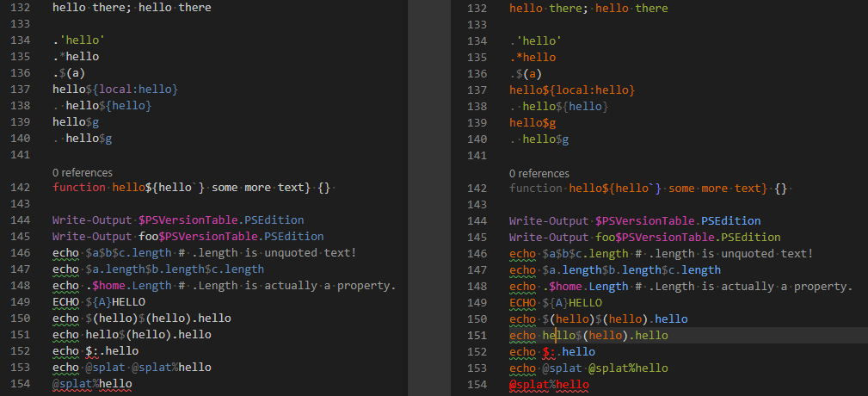Click orange hello$g on right pane line 139
Image resolution: width=868 pixels, height=396 pixels.
point(532,122)
